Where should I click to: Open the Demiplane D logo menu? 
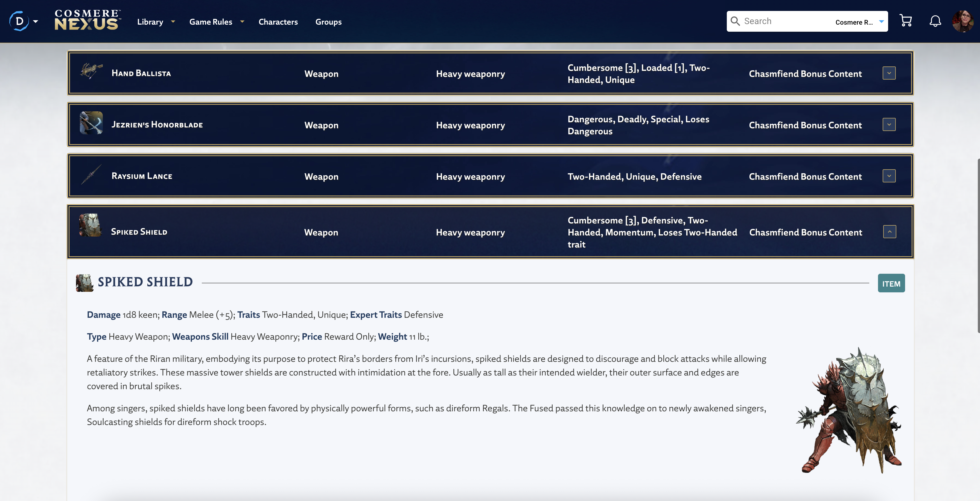click(x=19, y=21)
